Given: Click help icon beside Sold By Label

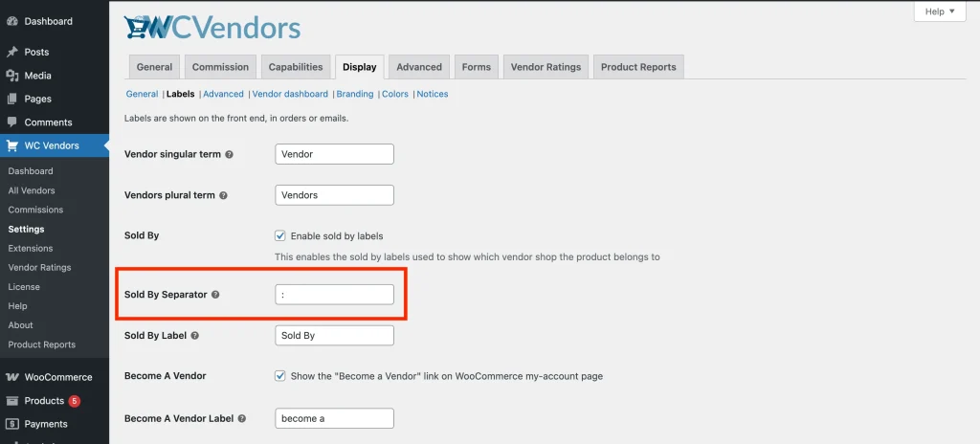Looking at the screenshot, I should (194, 336).
